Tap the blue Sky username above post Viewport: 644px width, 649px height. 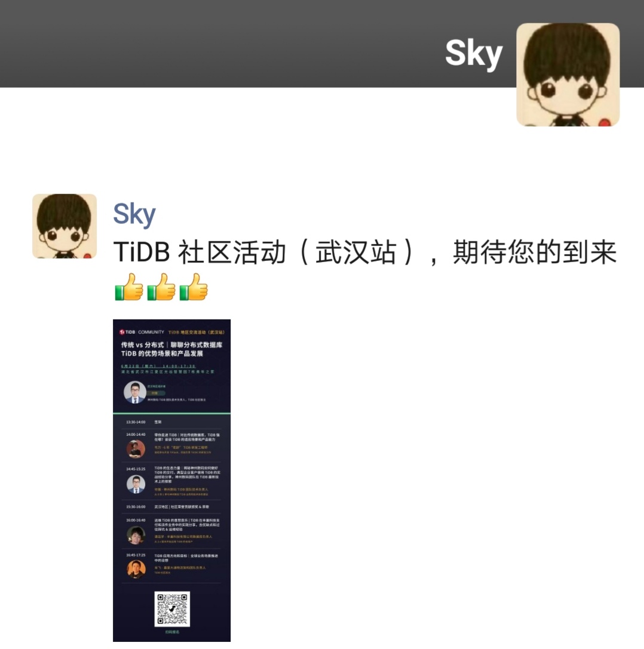tap(134, 214)
